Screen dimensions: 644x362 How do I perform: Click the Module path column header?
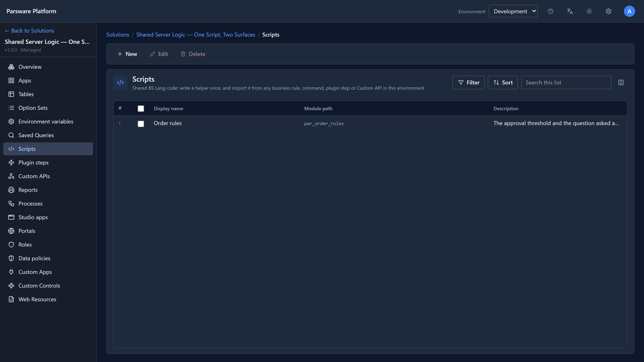point(318,108)
